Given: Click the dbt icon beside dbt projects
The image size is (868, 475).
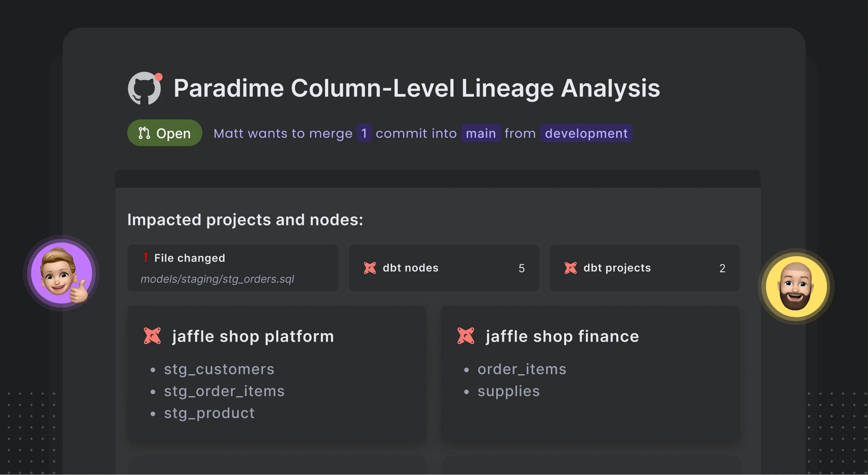Looking at the screenshot, I should [570, 268].
